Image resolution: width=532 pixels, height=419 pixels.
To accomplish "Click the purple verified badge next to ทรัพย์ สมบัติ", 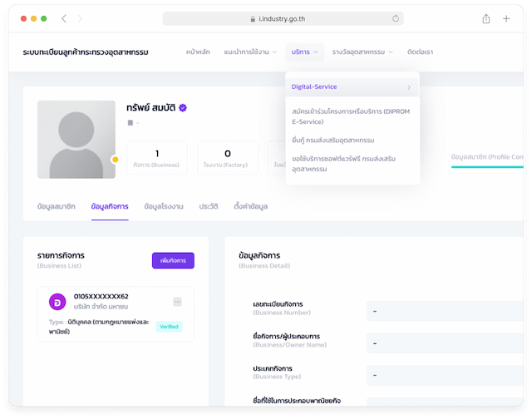I will pos(183,108).
